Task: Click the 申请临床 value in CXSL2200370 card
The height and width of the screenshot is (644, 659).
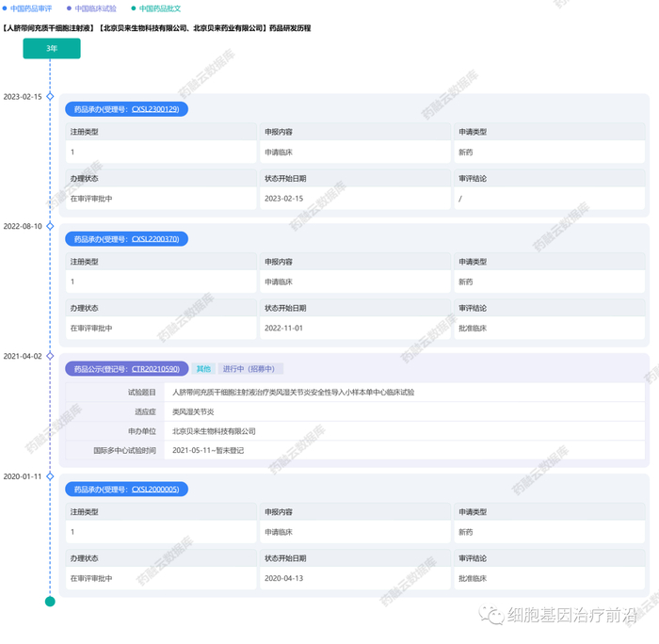Action: [279, 282]
